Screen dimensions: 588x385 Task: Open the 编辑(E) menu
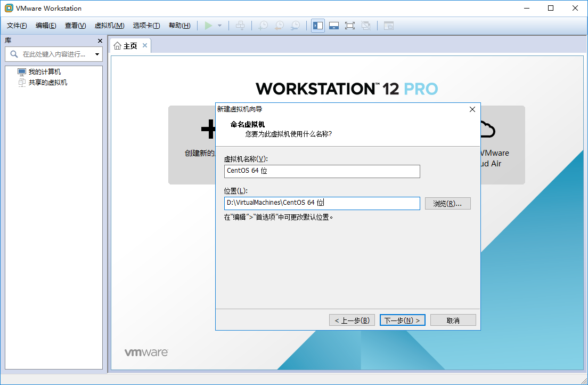[x=46, y=26]
